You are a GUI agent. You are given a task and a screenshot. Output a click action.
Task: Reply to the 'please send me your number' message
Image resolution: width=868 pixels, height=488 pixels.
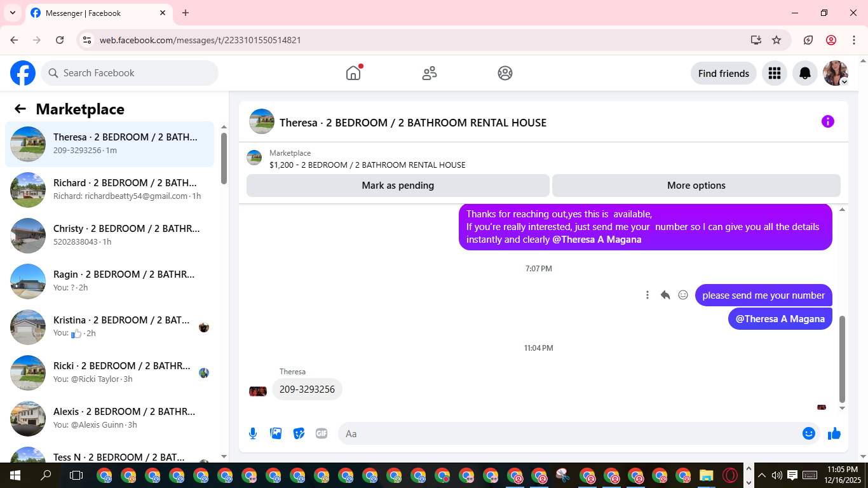665,295
